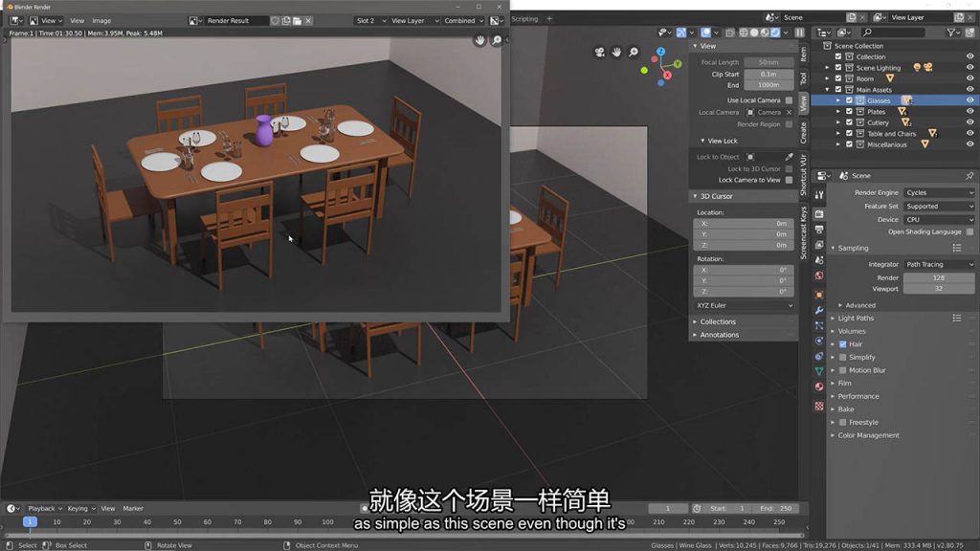Image resolution: width=980 pixels, height=551 pixels.
Task: Open the Device CPU dropdown
Action: click(939, 219)
